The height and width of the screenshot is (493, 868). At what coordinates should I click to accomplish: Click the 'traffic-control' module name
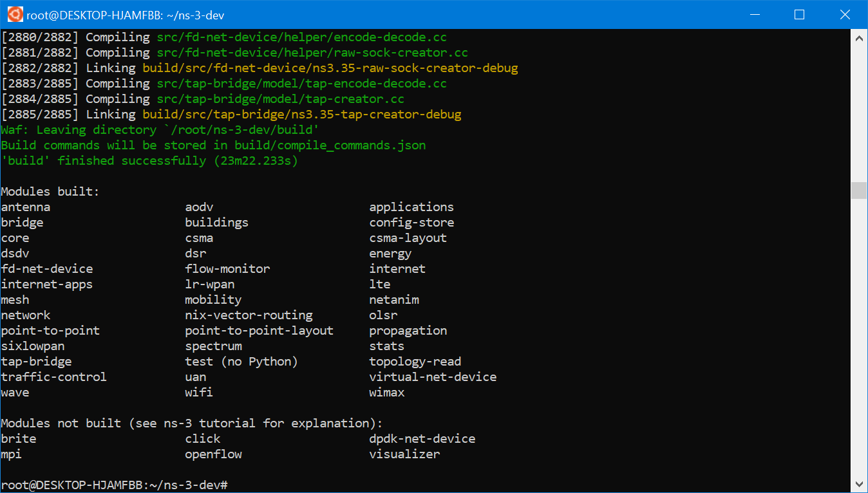[54, 377]
